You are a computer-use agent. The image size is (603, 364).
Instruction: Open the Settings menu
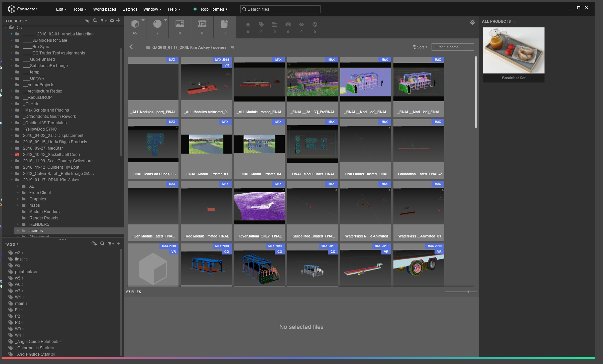130,9
